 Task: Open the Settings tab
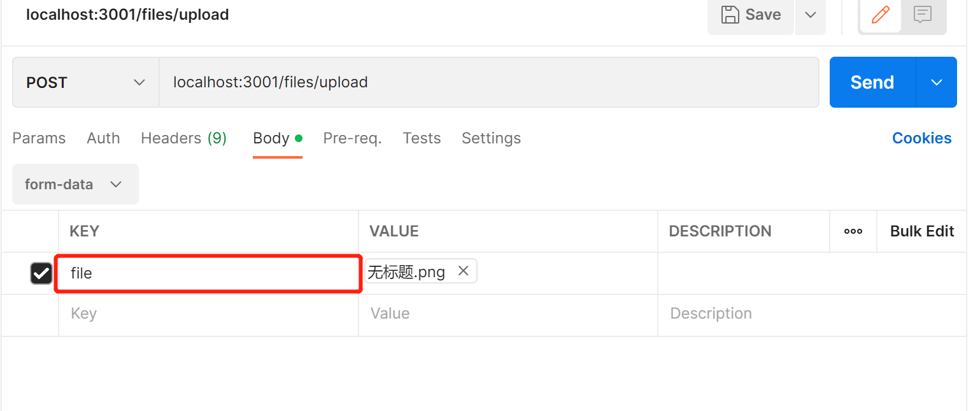point(491,138)
